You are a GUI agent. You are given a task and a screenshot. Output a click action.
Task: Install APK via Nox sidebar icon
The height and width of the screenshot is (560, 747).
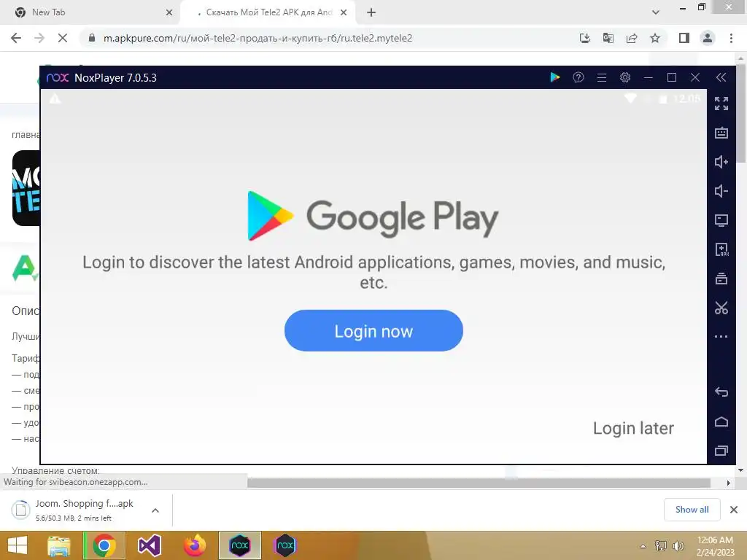[721, 249]
